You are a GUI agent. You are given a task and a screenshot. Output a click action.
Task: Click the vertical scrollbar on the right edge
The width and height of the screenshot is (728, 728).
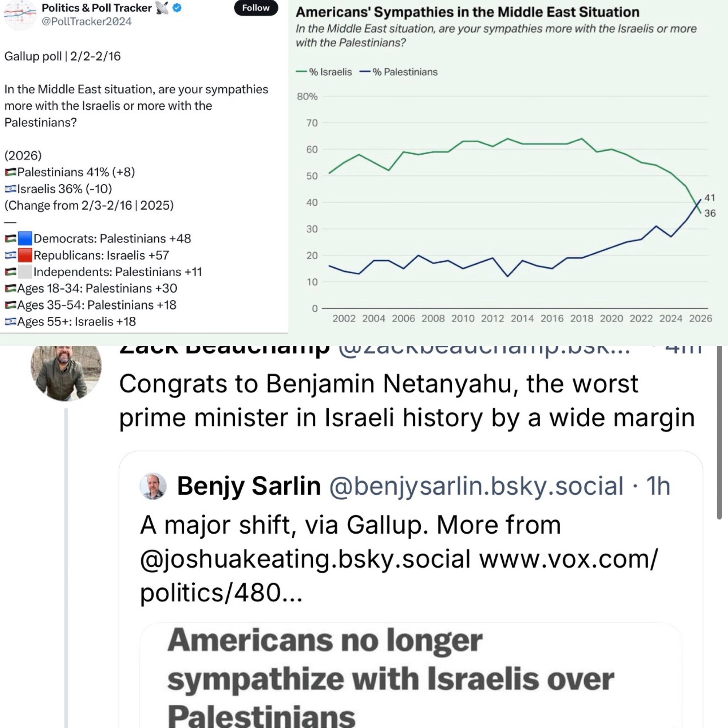coord(719,433)
